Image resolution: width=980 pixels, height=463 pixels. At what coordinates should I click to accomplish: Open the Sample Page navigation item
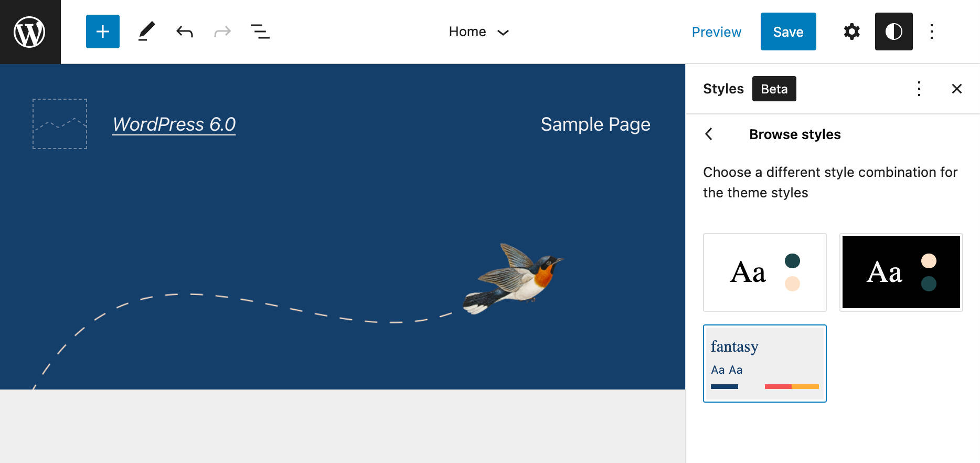[x=595, y=124]
